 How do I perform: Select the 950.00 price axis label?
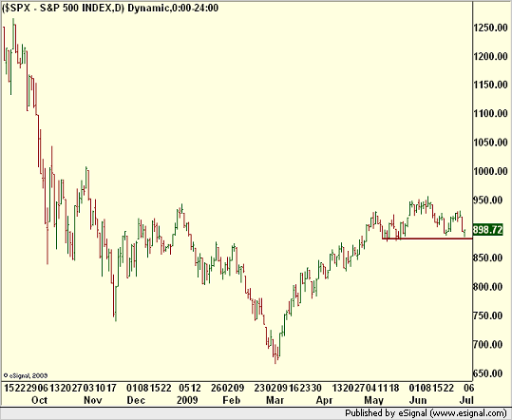coord(488,200)
